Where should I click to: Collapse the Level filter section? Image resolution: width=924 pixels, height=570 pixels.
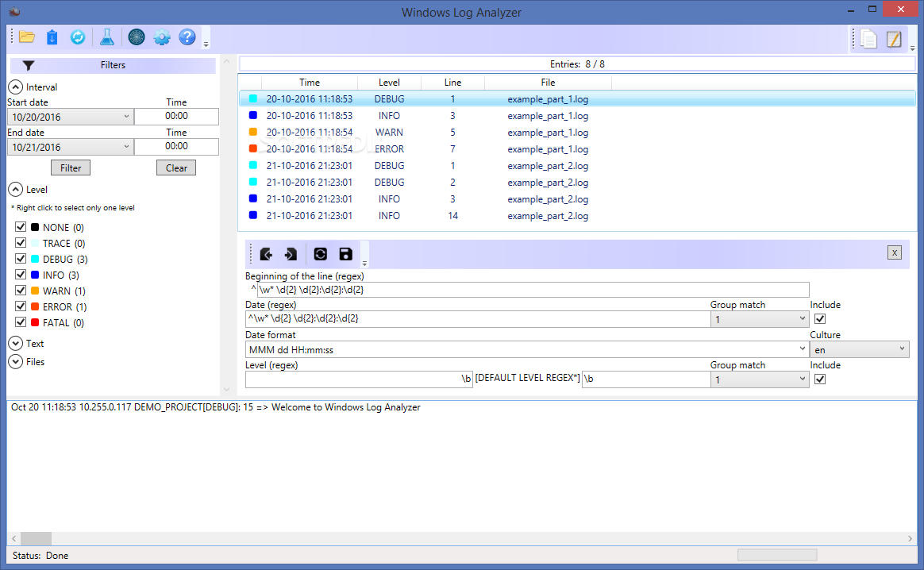tap(16, 190)
